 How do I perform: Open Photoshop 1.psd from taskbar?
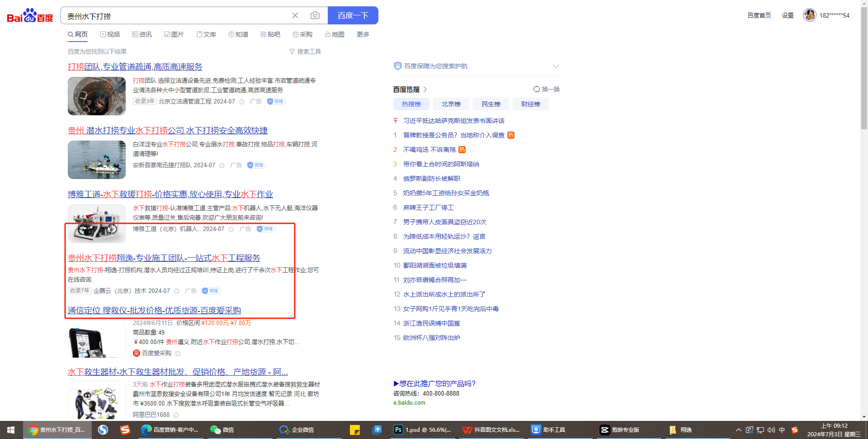pos(422,430)
